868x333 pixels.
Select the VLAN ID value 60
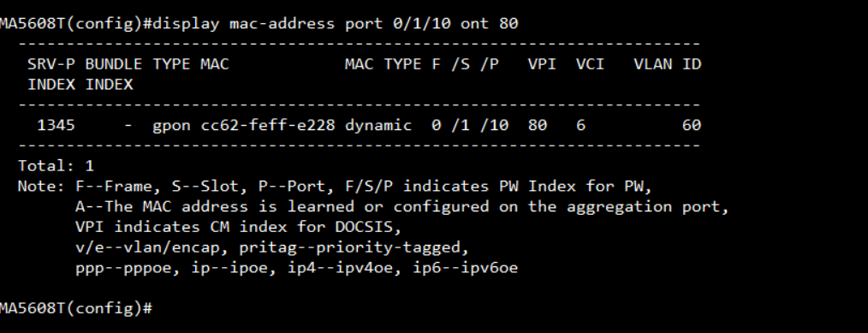pos(692,126)
